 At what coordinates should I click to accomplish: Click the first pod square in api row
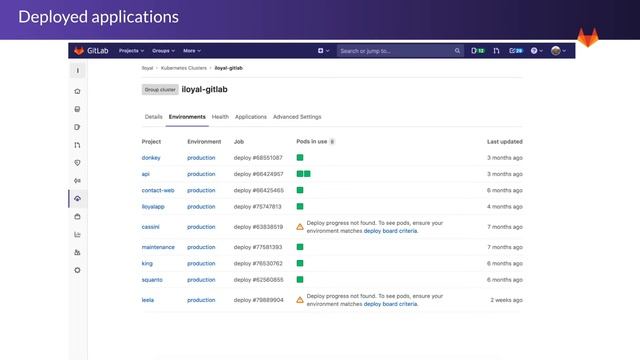point(300,174)
